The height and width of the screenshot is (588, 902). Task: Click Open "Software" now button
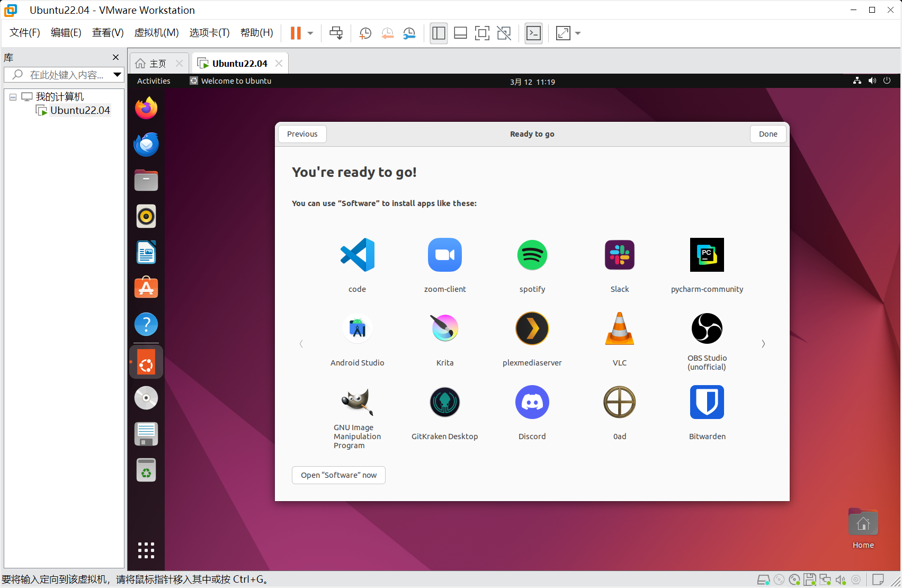click(338, 475)
